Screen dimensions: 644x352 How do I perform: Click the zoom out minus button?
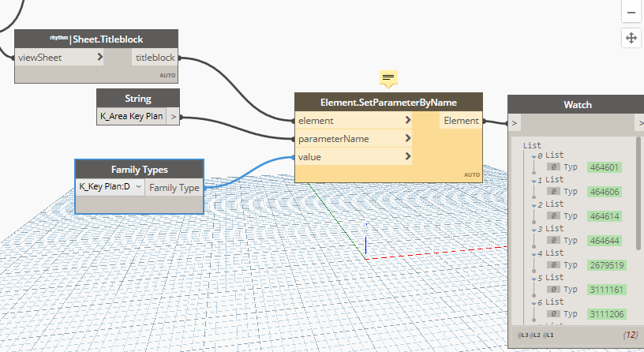tap(631, 12)
